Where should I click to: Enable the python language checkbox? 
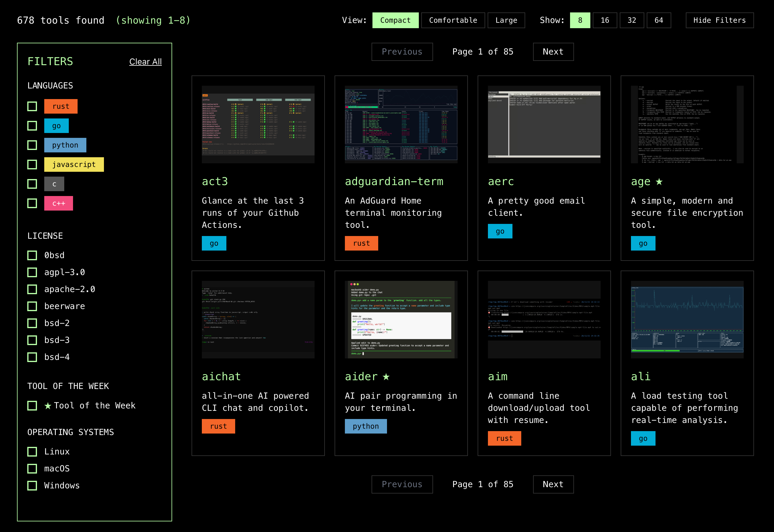click(x=32, y=145)
